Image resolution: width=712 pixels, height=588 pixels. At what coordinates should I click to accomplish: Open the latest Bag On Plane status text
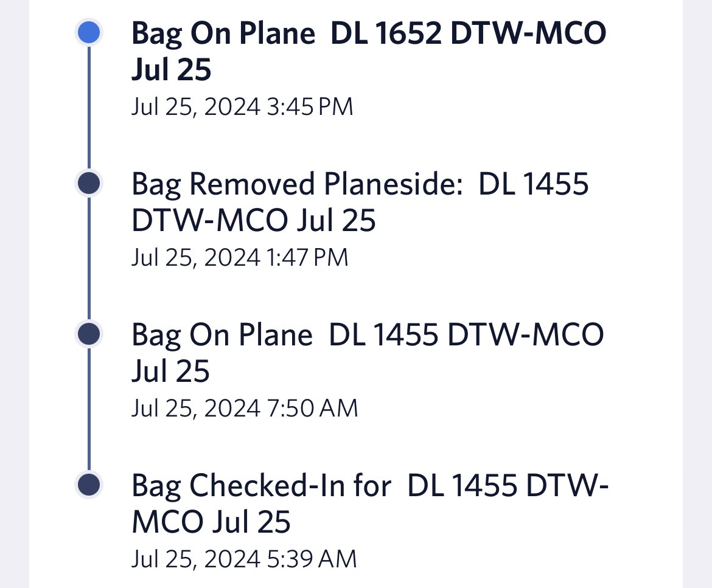(x=369, y=51)
